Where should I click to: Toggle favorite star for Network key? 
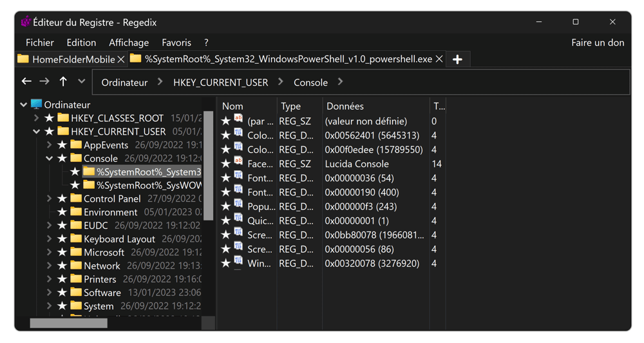[62, 266]
